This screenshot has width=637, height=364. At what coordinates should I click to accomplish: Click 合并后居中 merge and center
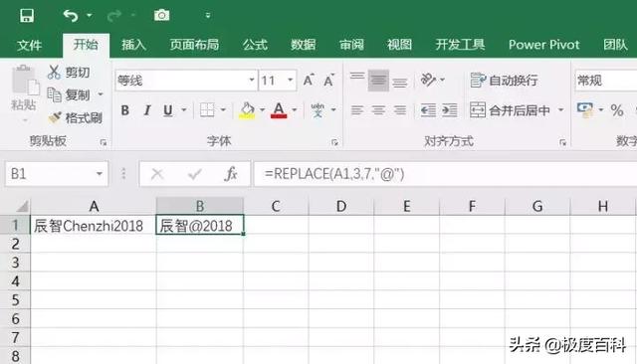510,110
